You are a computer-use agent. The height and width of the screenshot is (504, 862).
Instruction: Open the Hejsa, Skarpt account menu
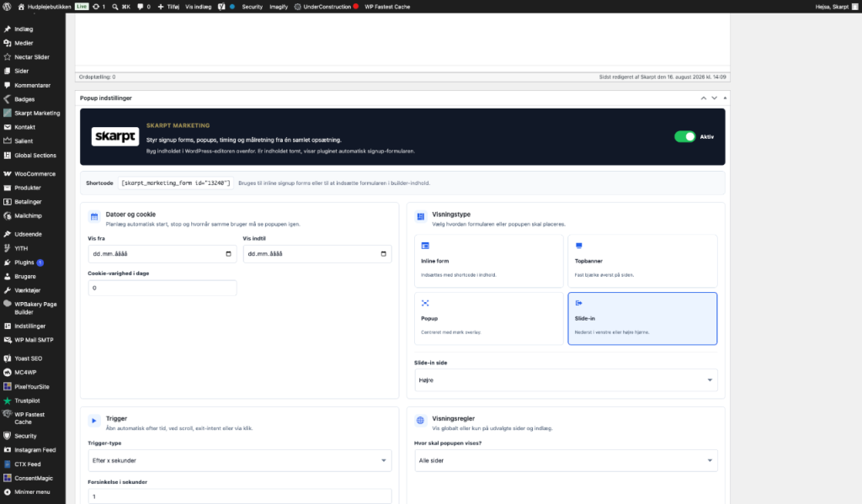coord(837,7)
